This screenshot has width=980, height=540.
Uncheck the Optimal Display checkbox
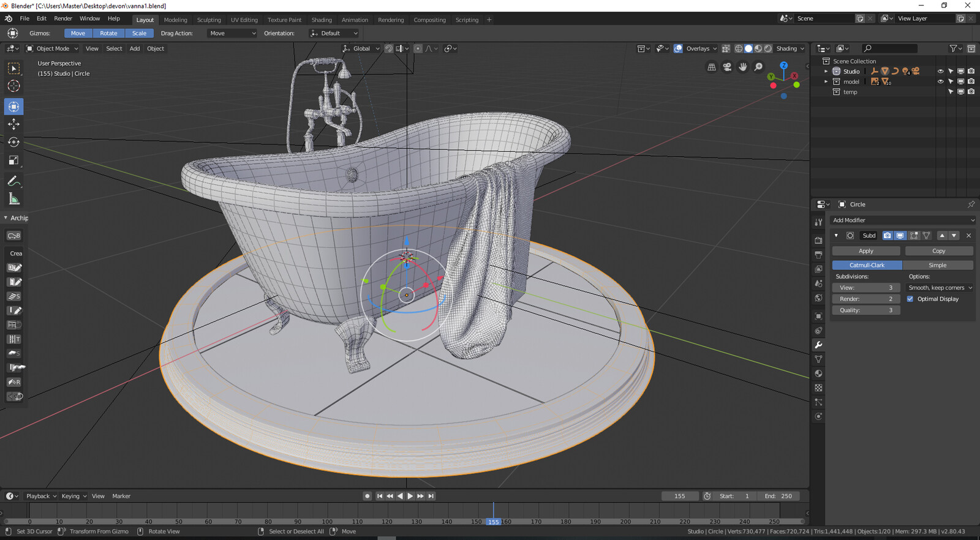click(910, 299)
